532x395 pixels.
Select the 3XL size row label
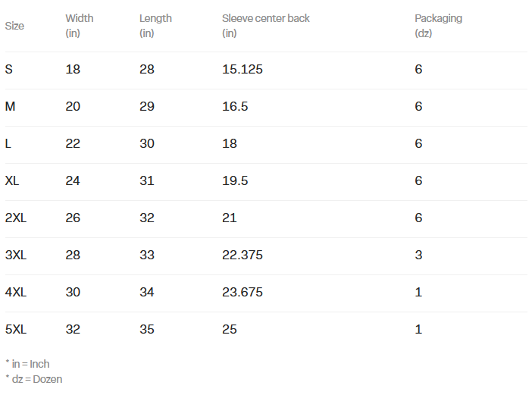[16, 255]
